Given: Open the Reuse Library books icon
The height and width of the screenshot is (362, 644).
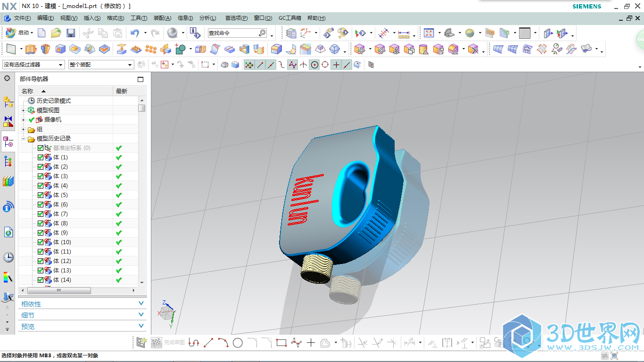Looking at the screenshot, I should tap(8, 181).
